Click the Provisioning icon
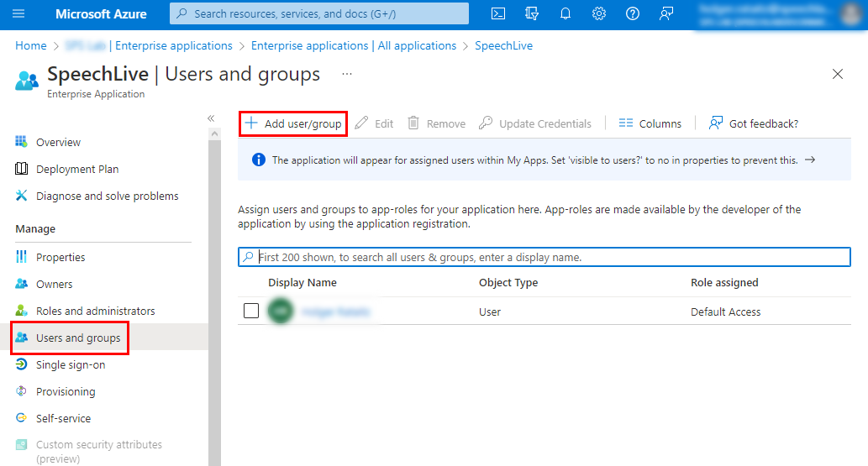Image resolution: width=868 pixels, height=466 pixels. (22, 391)
